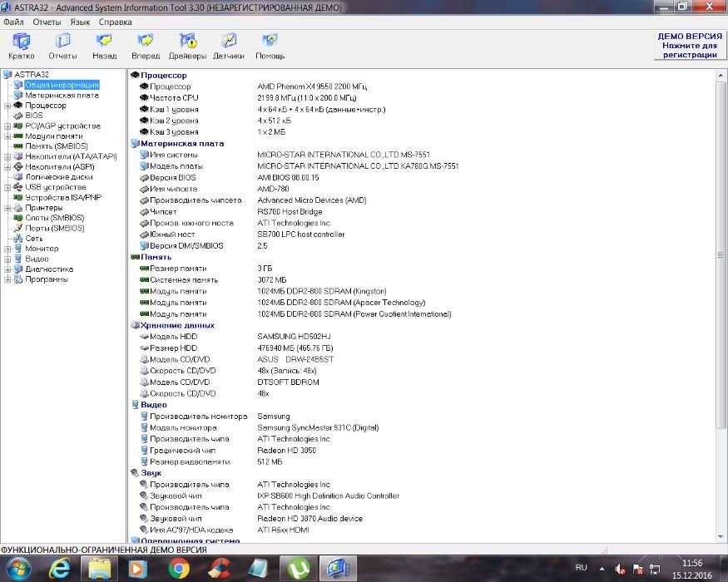
Task: Select BIOS in the tree
Action: click(34, 115)
